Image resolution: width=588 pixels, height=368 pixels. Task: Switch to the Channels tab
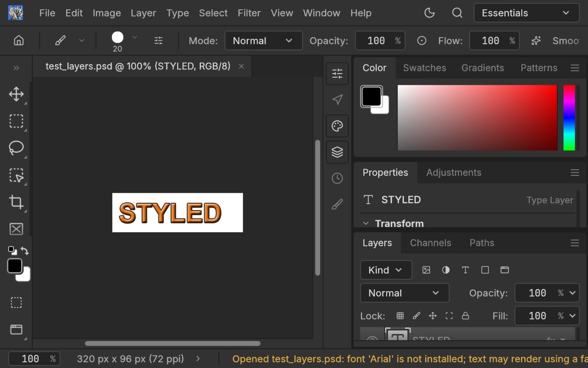(430, 243)
